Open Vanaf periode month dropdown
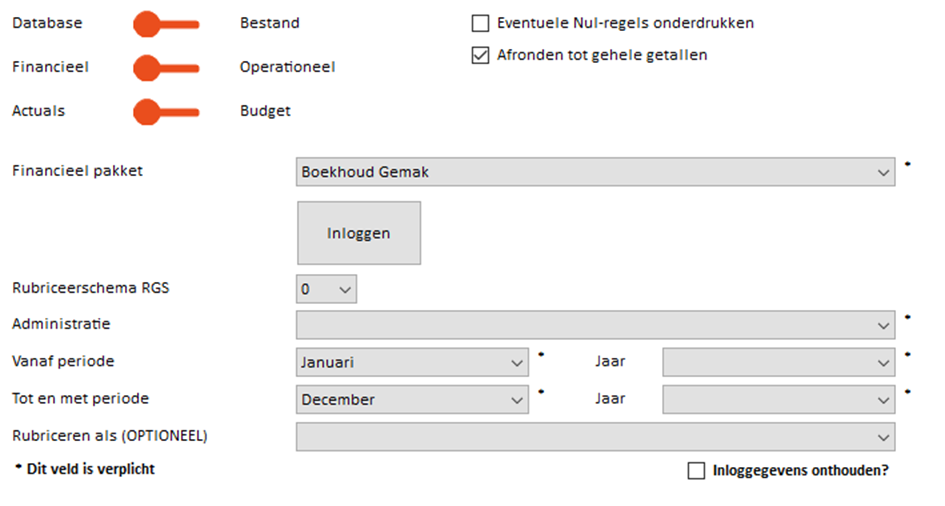Screen dimensions: 945x506 point(412,363)
